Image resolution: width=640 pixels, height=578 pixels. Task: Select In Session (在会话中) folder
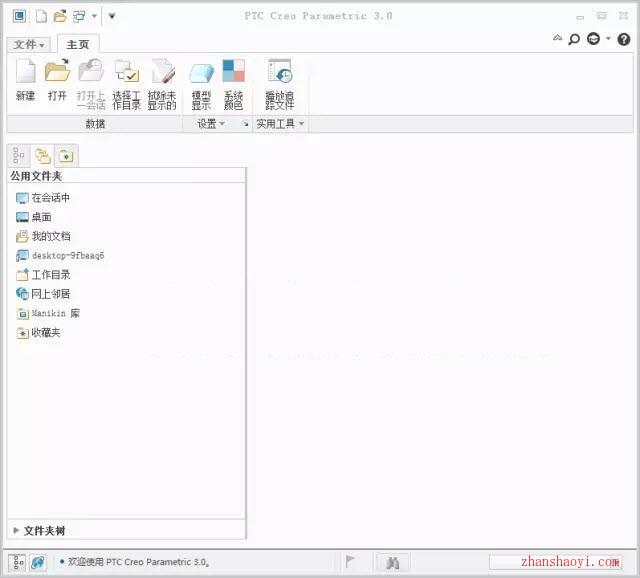[x=43, y=198]
